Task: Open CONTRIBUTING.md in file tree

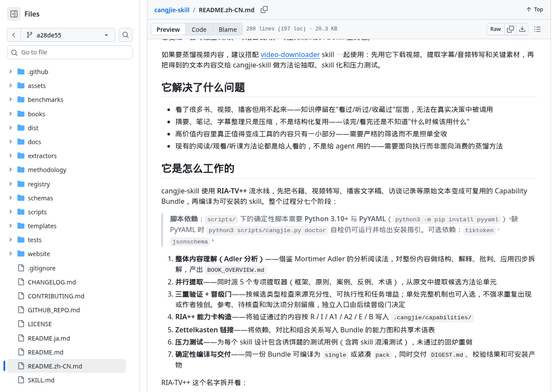Action: click(x=56, y=296)
